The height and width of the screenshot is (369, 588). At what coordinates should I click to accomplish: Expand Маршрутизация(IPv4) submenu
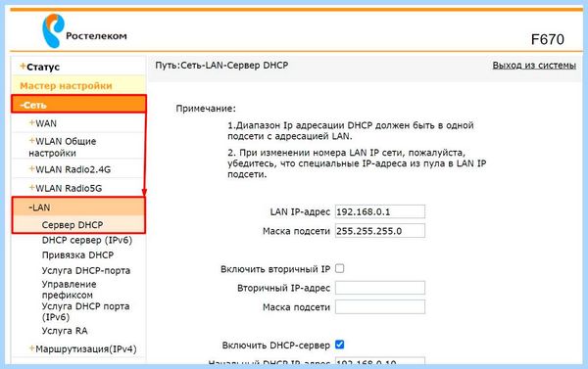(83, 349)
